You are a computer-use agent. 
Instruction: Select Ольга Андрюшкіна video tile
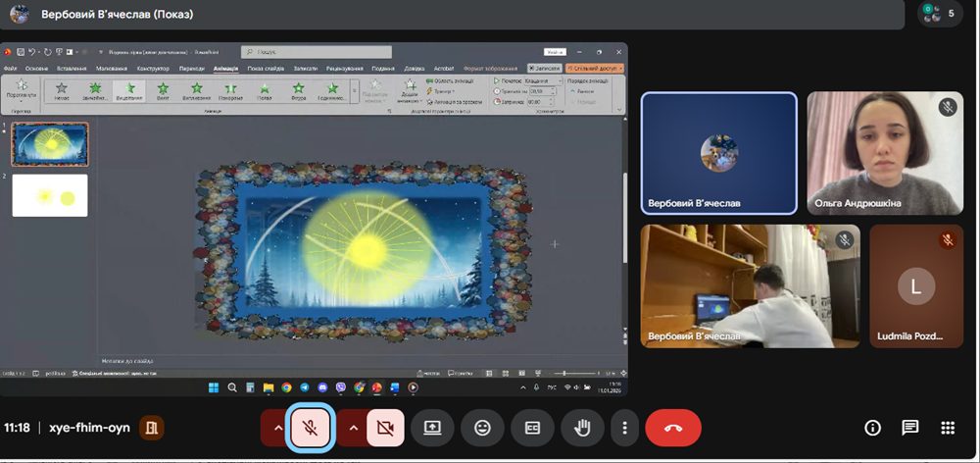tap(885, 153)
